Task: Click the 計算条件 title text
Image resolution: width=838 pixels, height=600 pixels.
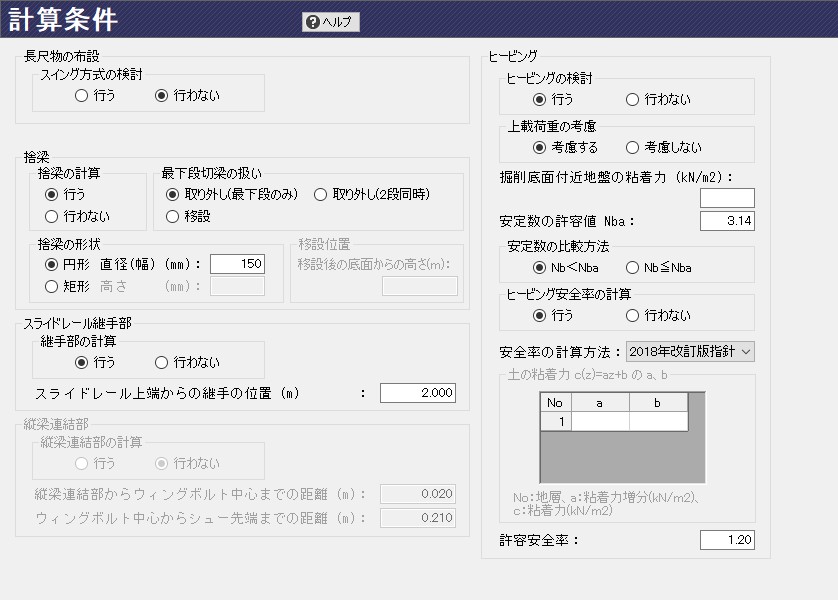Action: [x=63, y=19]
